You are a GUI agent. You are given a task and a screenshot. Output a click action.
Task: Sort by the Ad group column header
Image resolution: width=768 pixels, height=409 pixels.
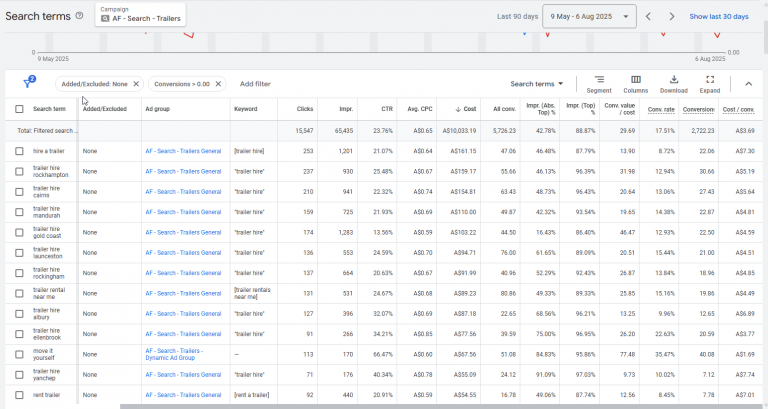(157, 109)
